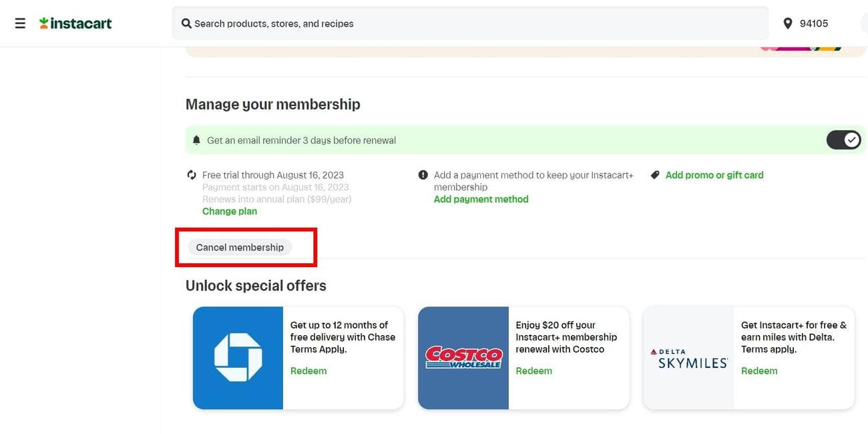The image size is (868, 434).
Task: Click the promo tag icon
Action: pos(655,174)
